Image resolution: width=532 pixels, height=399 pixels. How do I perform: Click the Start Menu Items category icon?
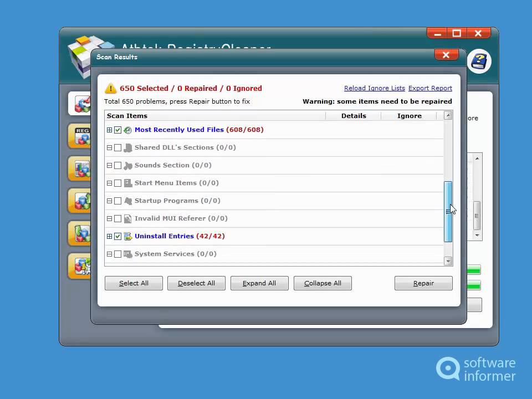[x=127, y=183]
